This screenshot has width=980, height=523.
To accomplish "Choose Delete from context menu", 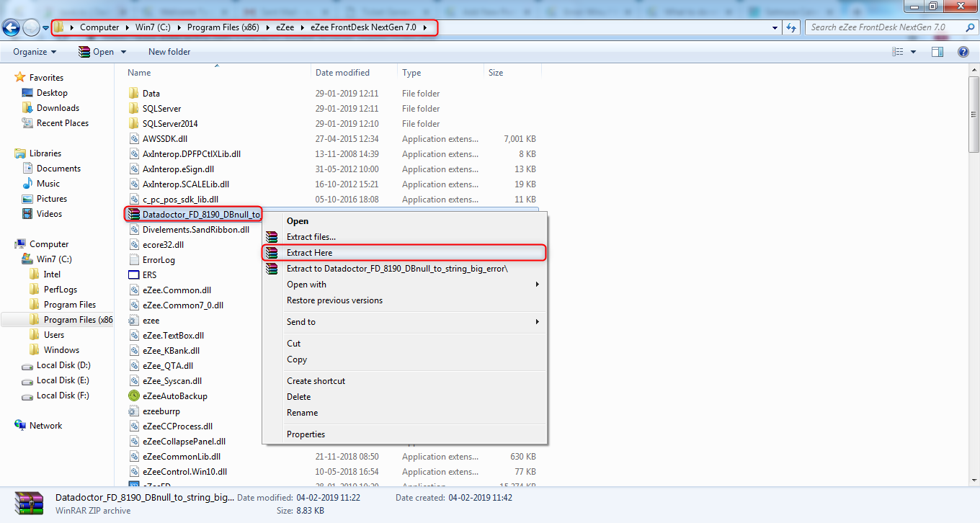I will pyautogui.click(x=299, y=397).
